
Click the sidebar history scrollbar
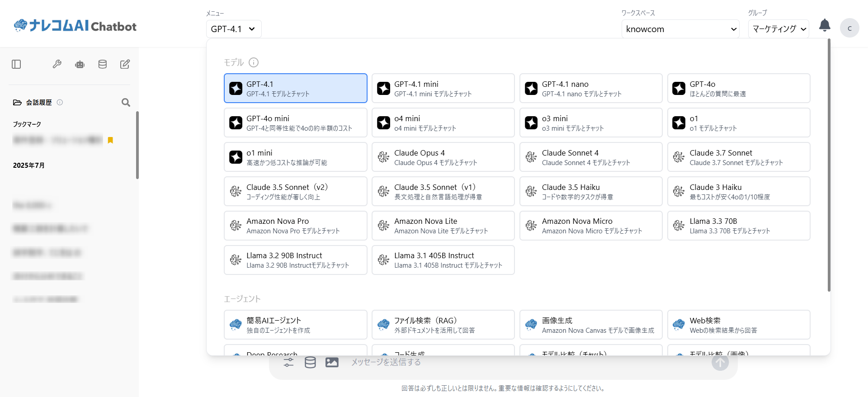coord(137,145)
